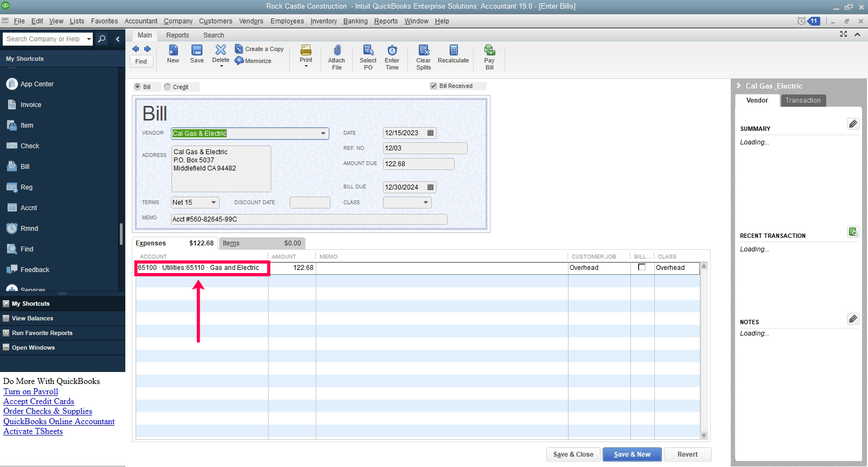868x467 pixels.
Task: Click scroll-down arrow of expenses table
Action: [704, 436]
